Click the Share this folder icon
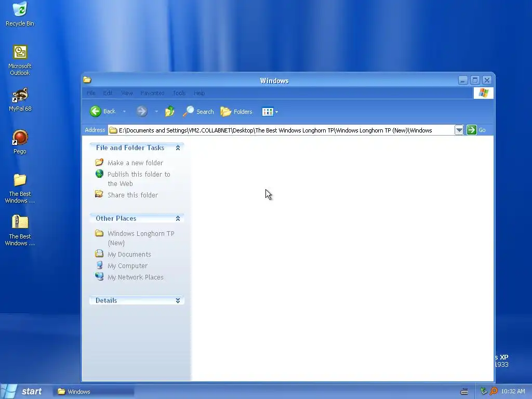 (99, 194)
